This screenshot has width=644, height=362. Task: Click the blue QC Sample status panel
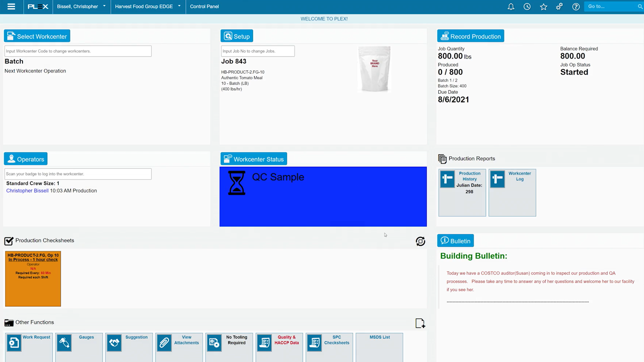coord(323,197)
